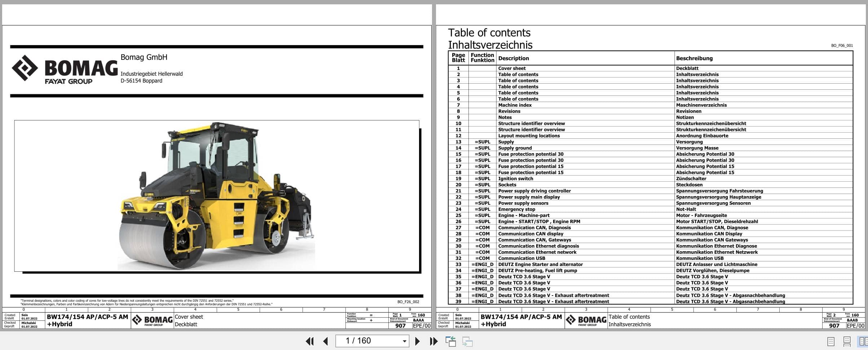868x350 pixels.
Task: Select the Layout mounting locations row
Action: [529, 136]
